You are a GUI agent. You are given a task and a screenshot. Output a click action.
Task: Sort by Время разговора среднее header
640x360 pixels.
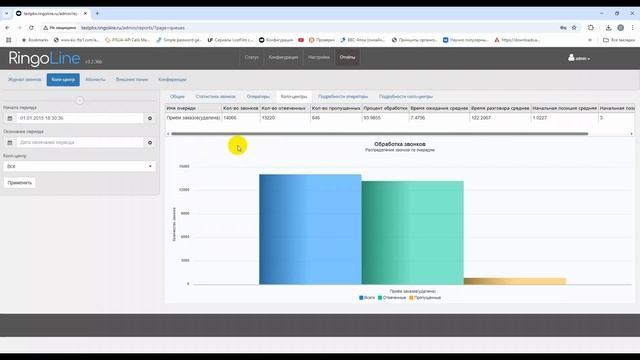tap(500, 108)
